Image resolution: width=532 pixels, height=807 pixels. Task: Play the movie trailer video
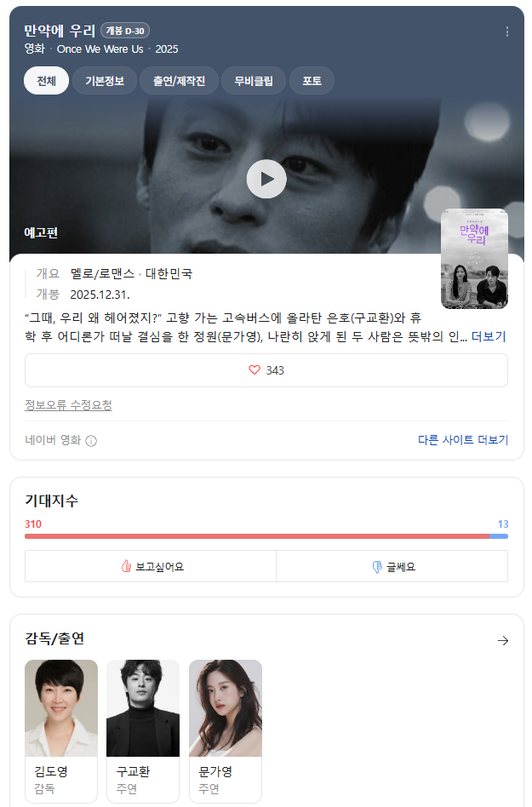click(x=266, y=179)
